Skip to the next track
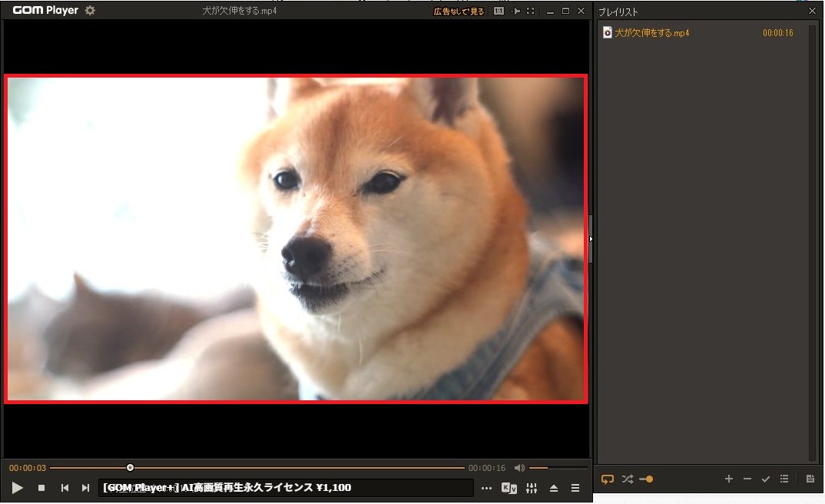 pyautogui.click(x=85, y=488)
